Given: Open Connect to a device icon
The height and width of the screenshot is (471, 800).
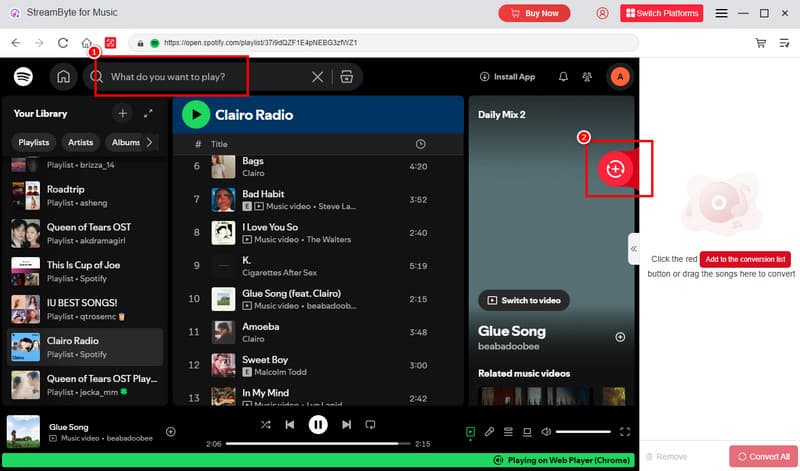Looking at the screenshot, I should pyautogui.click(x=527, y=432).
